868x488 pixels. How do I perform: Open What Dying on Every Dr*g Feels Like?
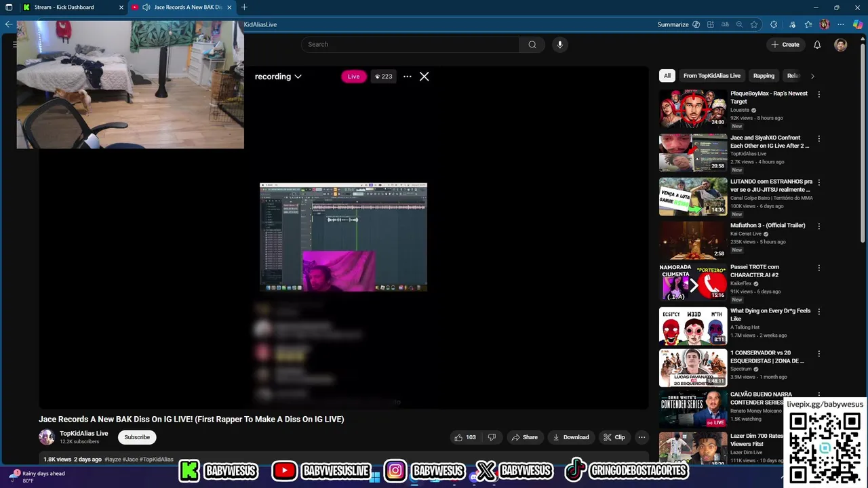[x=770, y=314]
